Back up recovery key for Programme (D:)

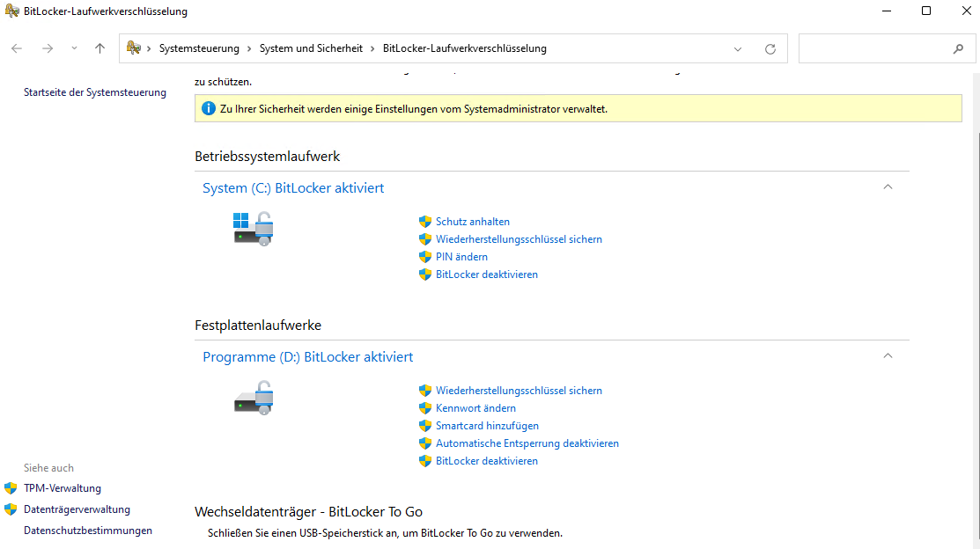point(519,391)
